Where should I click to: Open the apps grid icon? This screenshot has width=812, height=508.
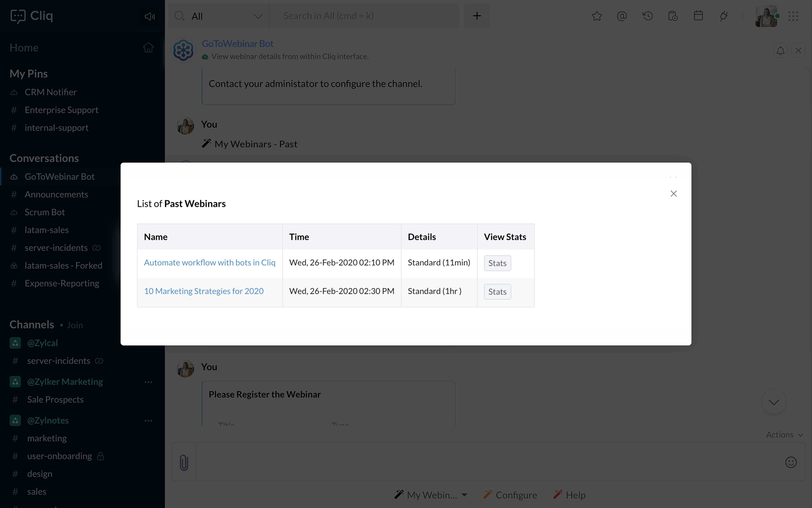tap(793, 16)
